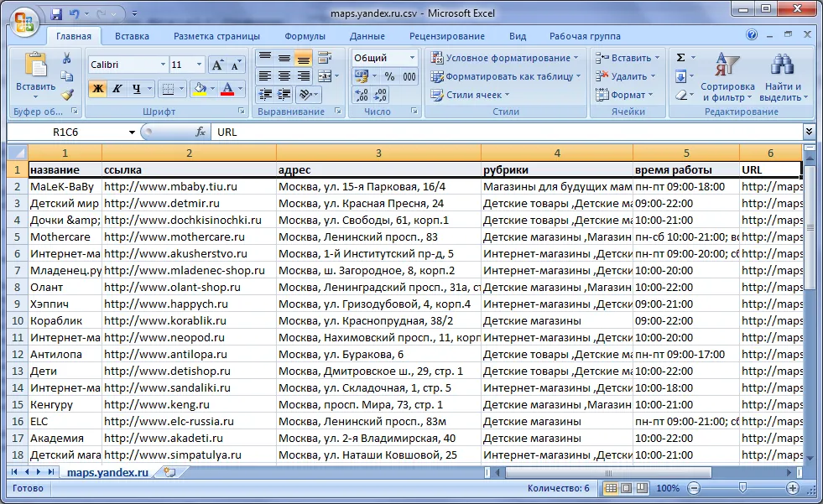Switch to the Рецензирование tab

coord(446,36)
